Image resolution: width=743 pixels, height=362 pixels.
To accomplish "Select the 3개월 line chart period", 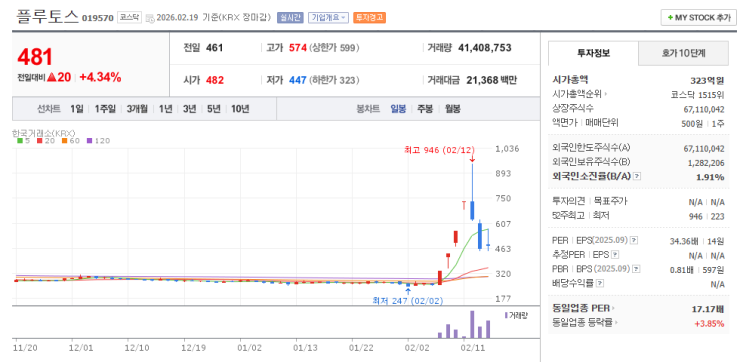I will pyautogui.click(x=137, y=109).
